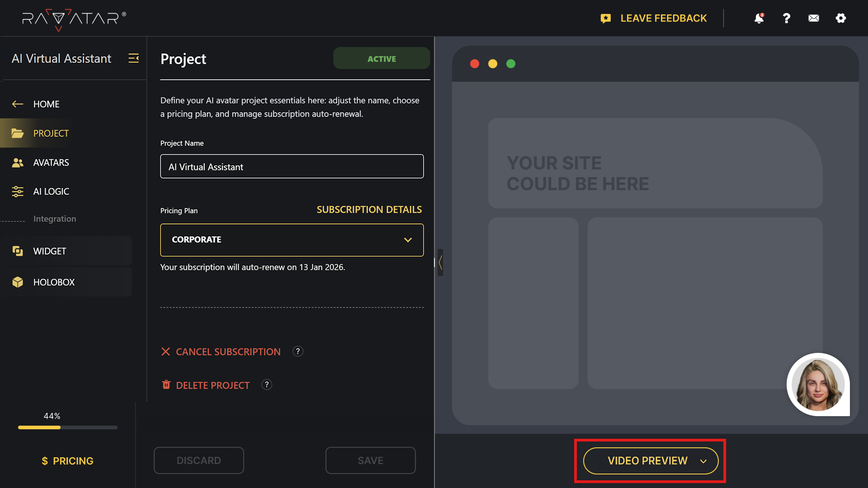Open the messages envelope icon
Viewport: 868px width, 488px height.
coord(813,18)
